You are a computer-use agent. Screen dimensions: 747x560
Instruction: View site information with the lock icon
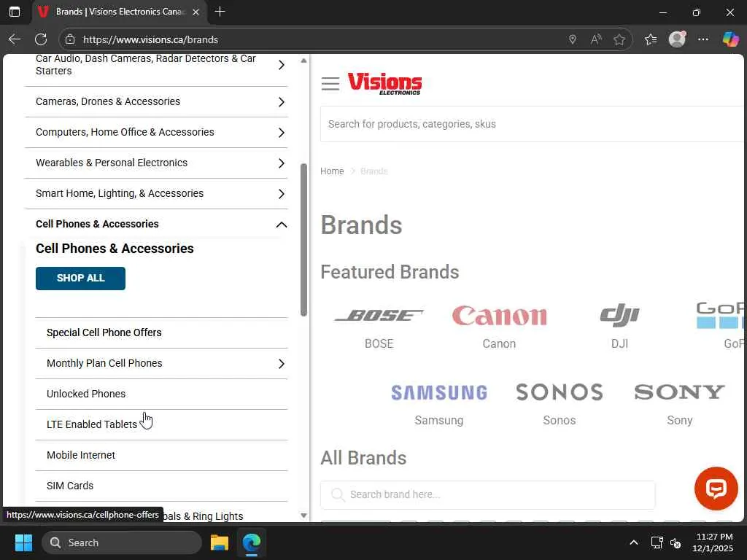70,39
